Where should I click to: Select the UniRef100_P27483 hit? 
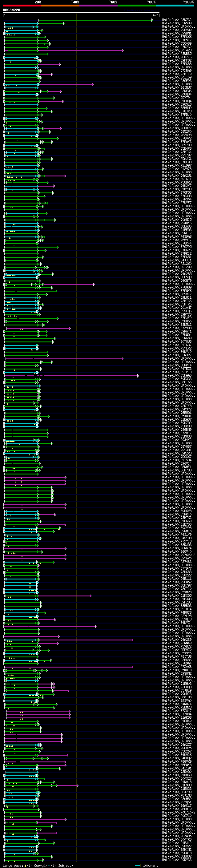click(x=176, y=562)
